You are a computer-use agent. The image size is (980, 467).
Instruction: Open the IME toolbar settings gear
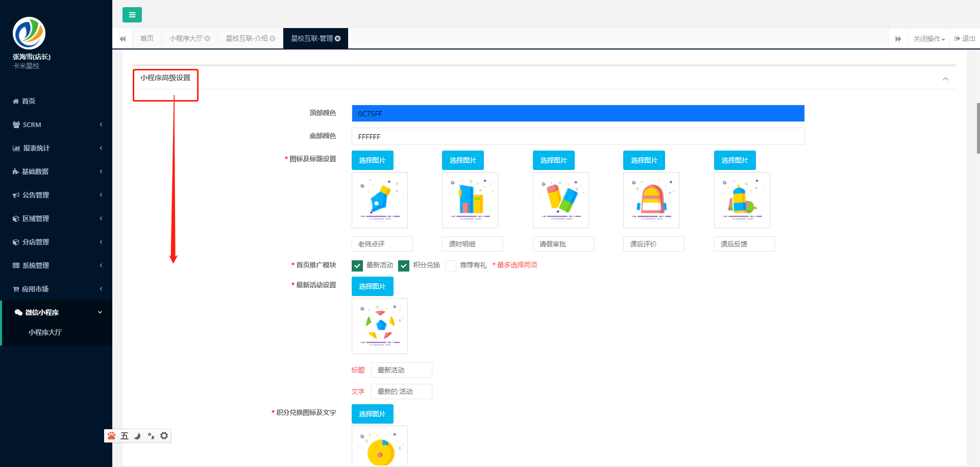[x=164, y=436]
